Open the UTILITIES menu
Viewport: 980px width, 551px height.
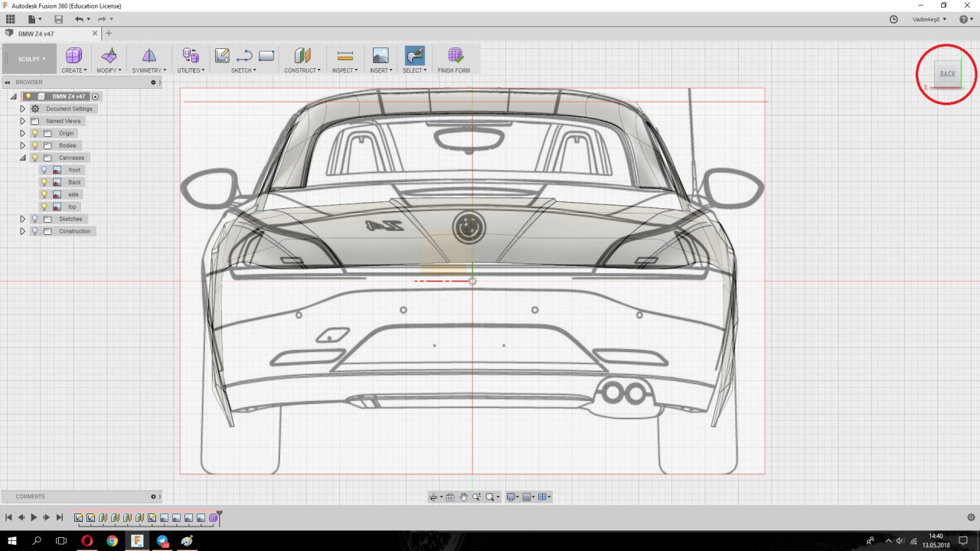tap(191, 70)
